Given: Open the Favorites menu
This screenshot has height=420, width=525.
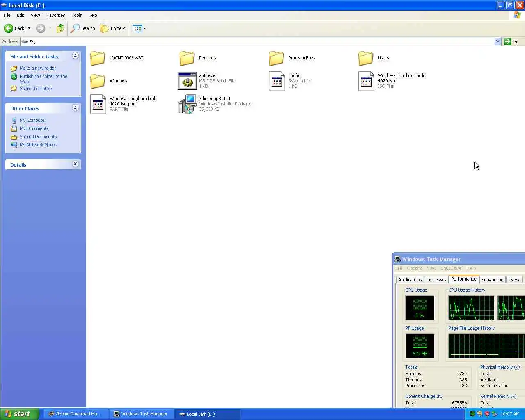Looking at the screenshot, I should point(55,15).
